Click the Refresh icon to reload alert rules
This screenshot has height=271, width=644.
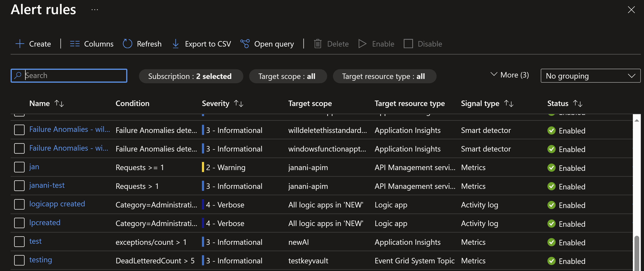(127, 44)
